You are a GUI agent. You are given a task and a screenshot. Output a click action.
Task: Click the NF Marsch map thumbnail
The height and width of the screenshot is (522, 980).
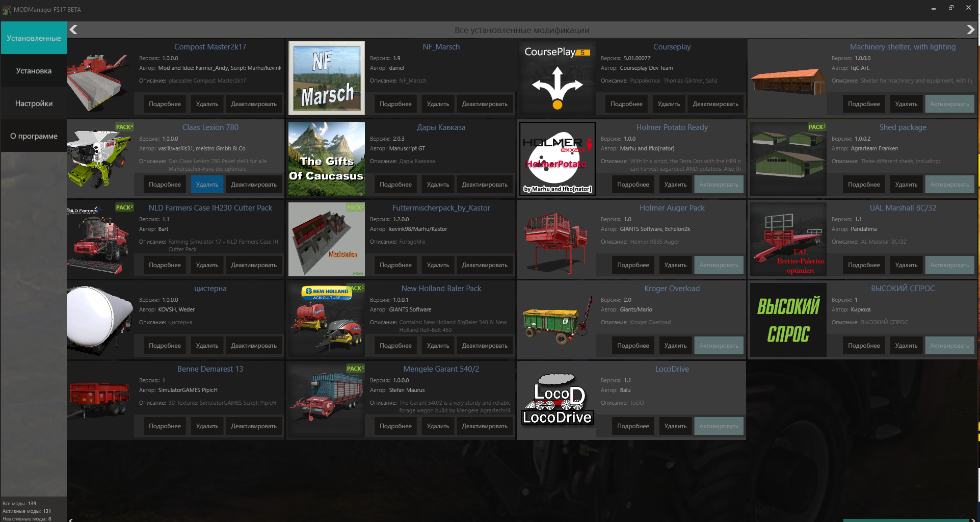327,78
